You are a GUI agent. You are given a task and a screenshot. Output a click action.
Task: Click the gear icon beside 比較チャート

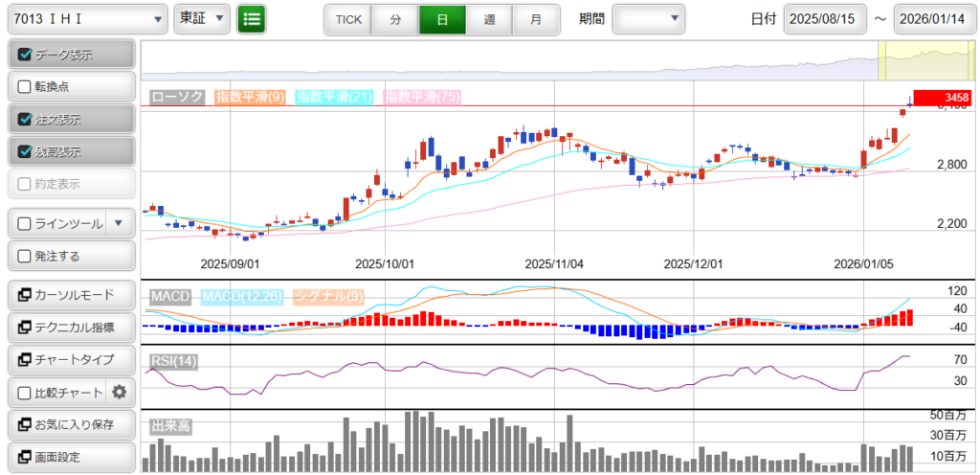[119, 392]
